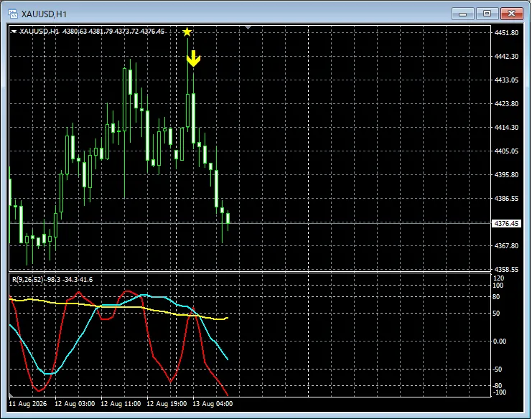Click the 4414.30 price scale label

tap(506, 128)
